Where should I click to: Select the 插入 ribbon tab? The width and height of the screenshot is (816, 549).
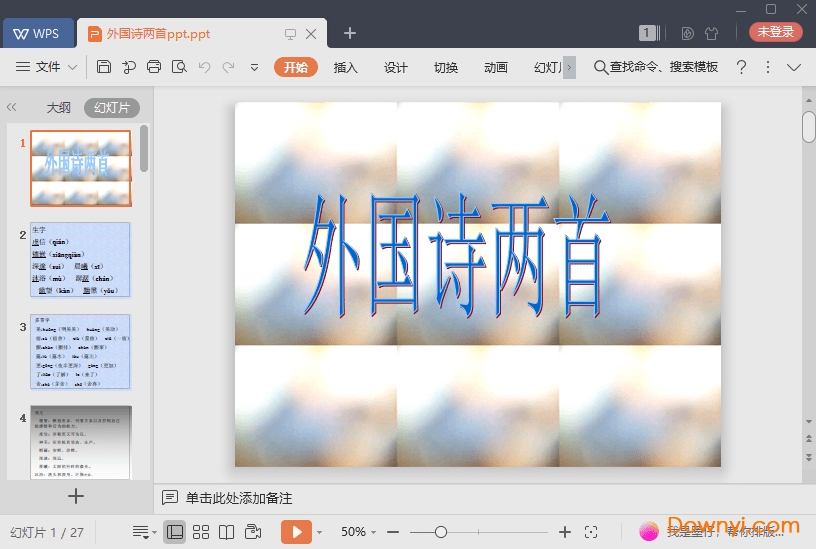(x=346, y=67)
